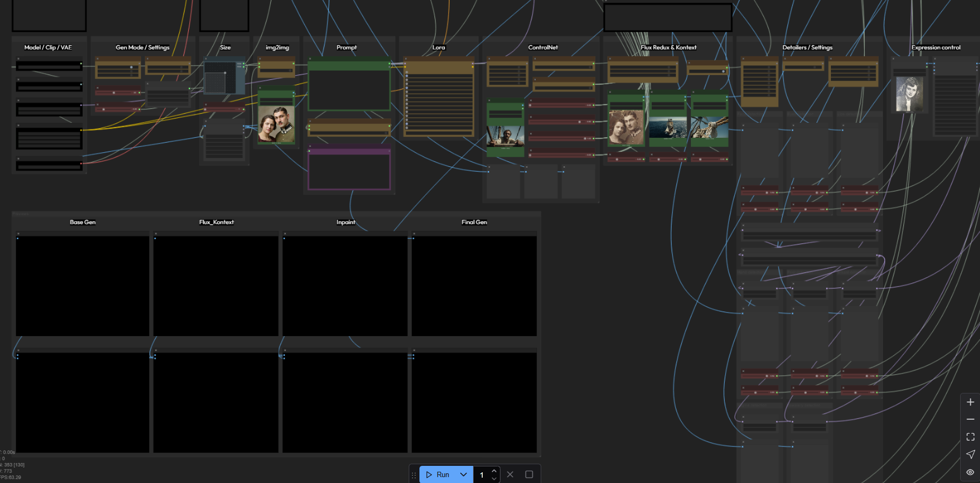Click the fit view icon
This screenshot has height=483, width=980.
pos(970,437)
